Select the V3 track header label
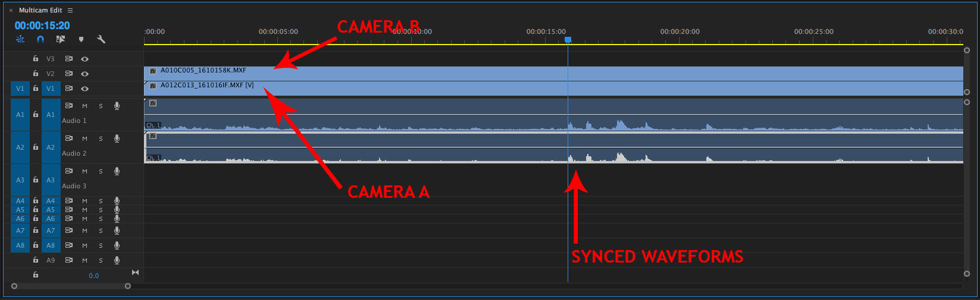This screenshot has height=300, width=980. tap(51, 59)
